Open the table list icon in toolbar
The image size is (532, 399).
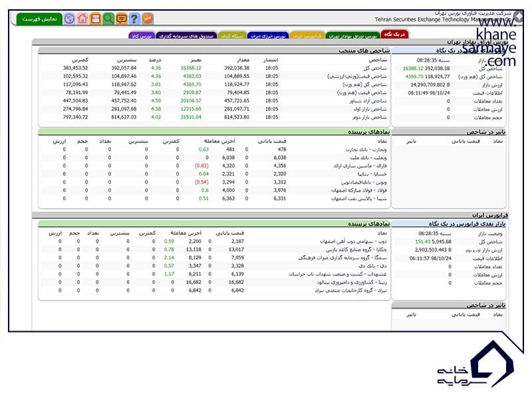(95, 19)
